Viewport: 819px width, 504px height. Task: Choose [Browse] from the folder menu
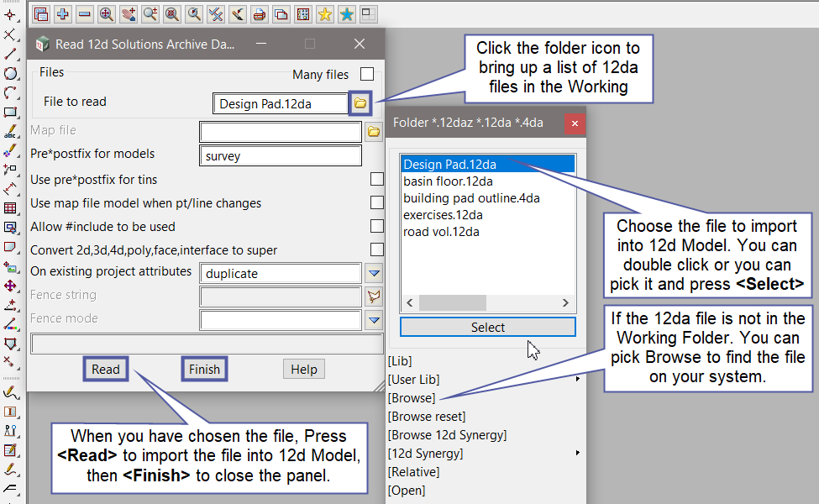[412, 398]
